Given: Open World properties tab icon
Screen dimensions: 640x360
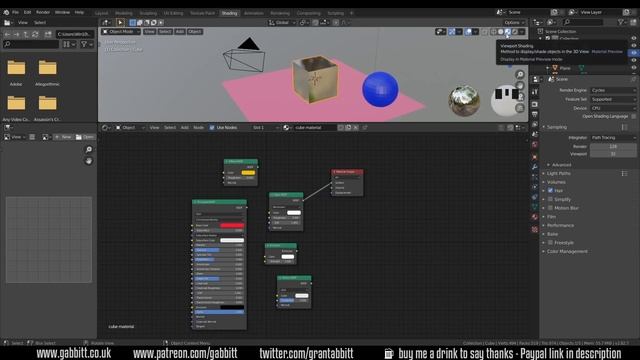Looking at the screenshot, I should 535,144.
